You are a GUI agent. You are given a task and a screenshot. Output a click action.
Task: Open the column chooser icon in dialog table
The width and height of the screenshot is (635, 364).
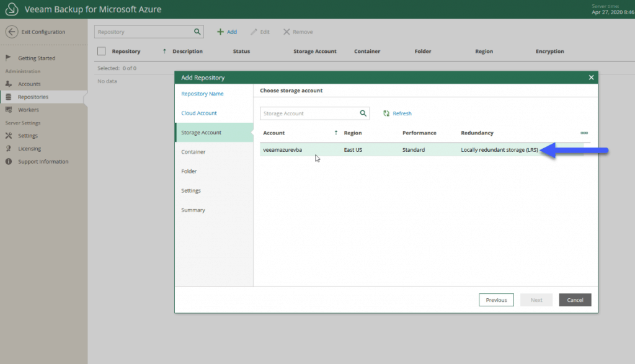(584, 133)
